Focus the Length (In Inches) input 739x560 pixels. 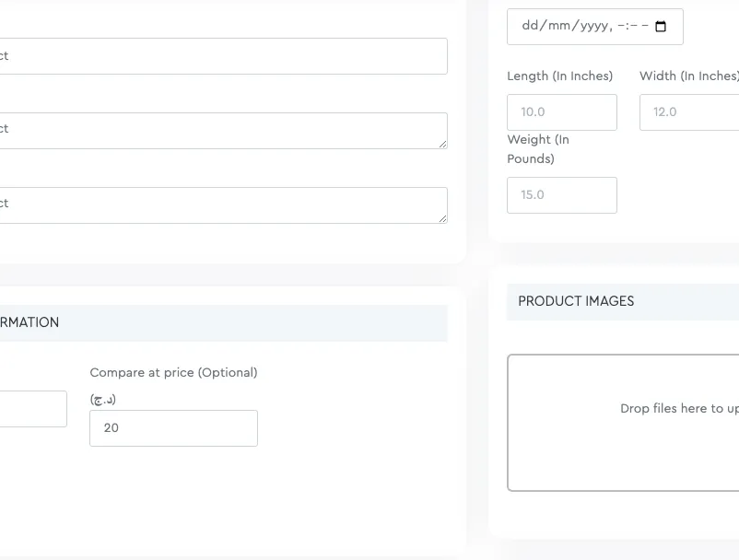coord(561,112)
